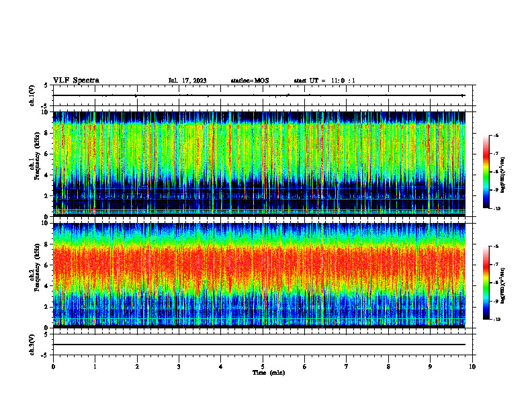
Task: Click the ch.1 voltage waveform trace
Action: (259, 95)
